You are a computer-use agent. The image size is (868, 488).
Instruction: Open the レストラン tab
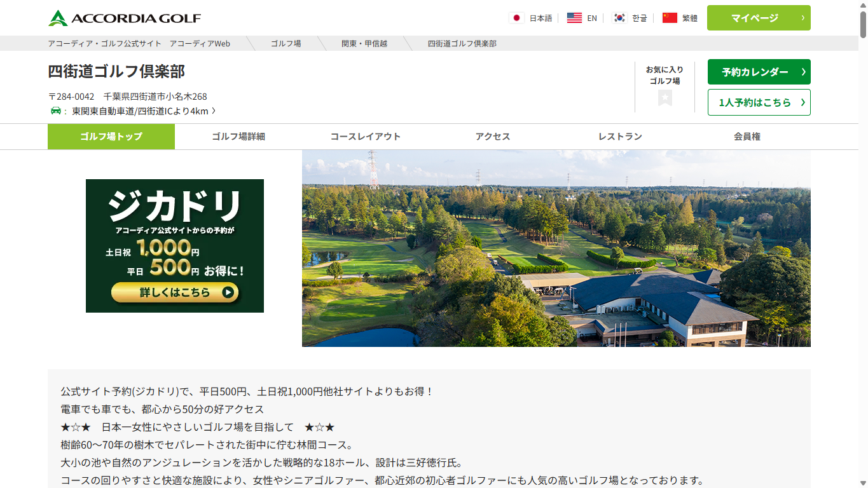(x=620, y=137)
